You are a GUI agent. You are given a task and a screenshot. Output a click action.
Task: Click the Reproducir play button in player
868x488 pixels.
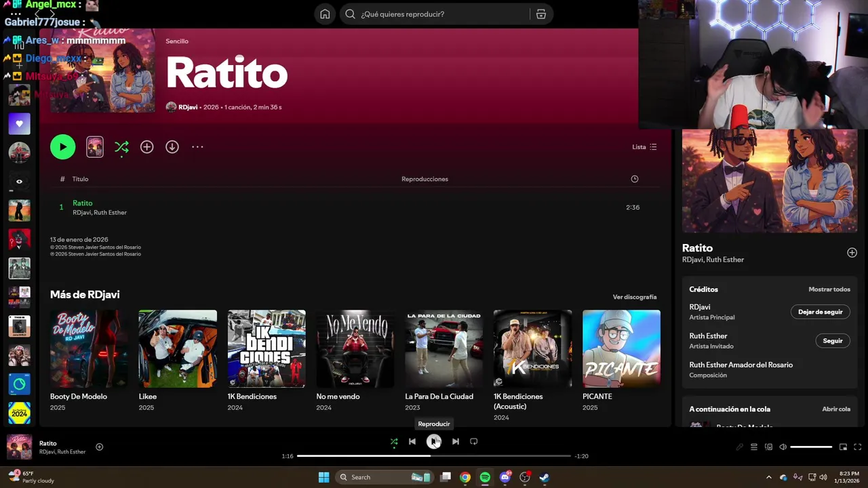pos(433,442)
